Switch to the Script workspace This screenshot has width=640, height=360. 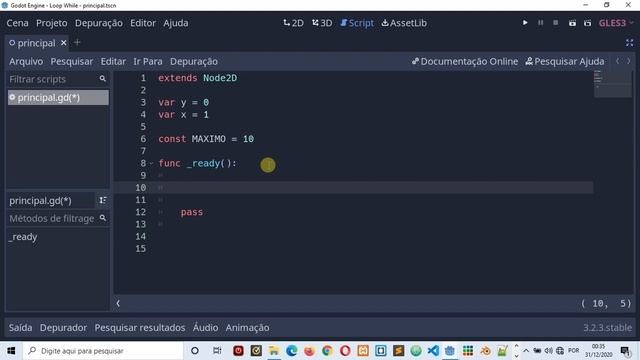click(357, 23)
